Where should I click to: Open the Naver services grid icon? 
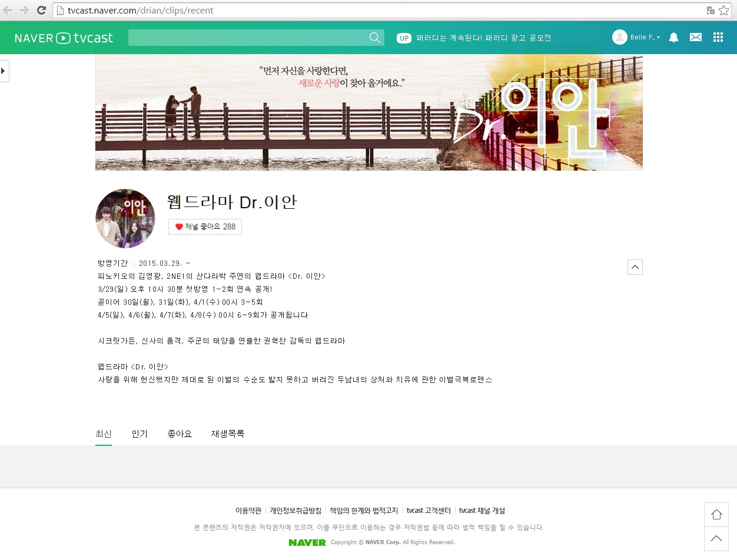(x=718, y=37)
